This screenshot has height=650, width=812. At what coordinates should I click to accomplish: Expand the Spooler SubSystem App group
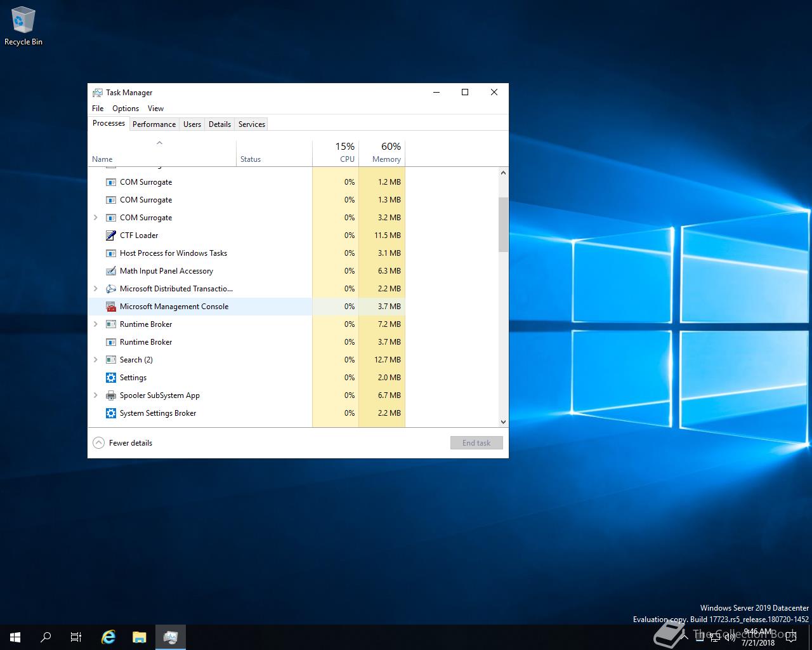96,395
